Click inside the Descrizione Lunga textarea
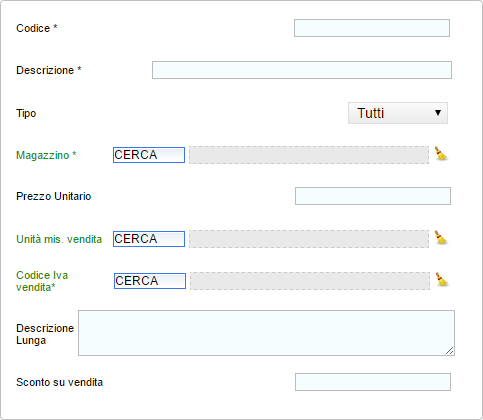The image size is (483, 420). (266, 333)
